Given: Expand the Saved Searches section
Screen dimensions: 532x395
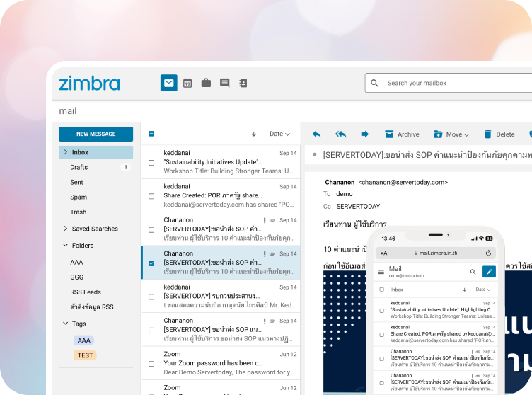Looking at the screenshot, I should coord(66,229).
